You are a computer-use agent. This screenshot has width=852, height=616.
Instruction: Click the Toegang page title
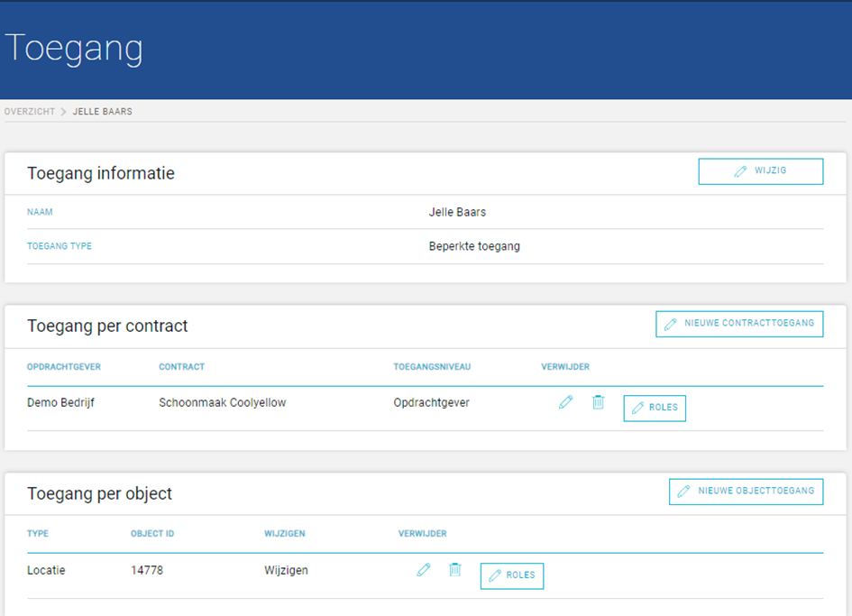74,49
